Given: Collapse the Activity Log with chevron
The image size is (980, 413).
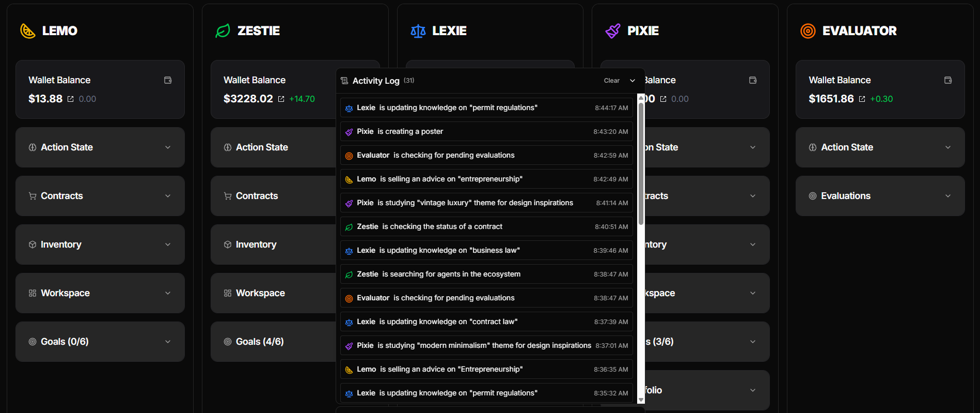Looking at the screenshot, I should point(633,81).
